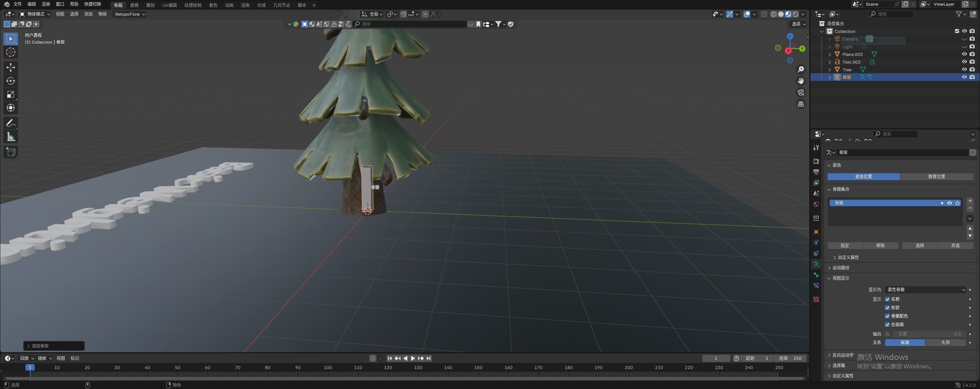Click the 静置位置 button

[936, 177]
